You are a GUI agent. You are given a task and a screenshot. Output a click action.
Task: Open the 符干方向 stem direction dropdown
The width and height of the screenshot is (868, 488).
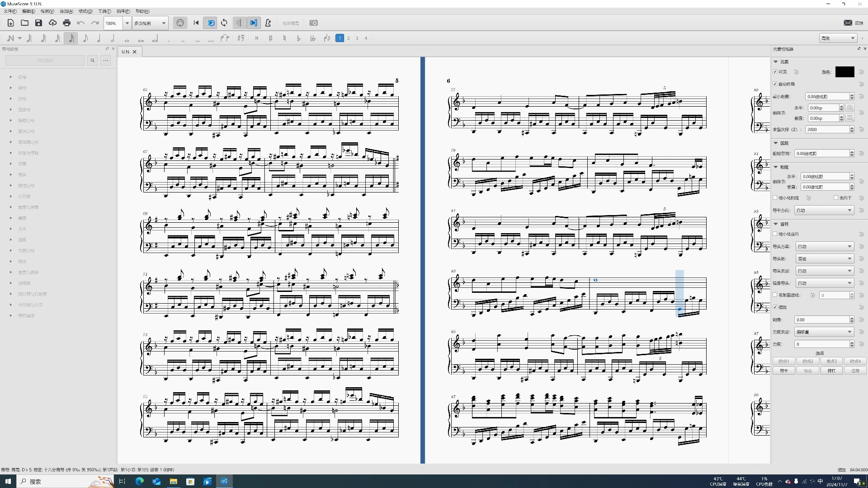coord(824,211)
